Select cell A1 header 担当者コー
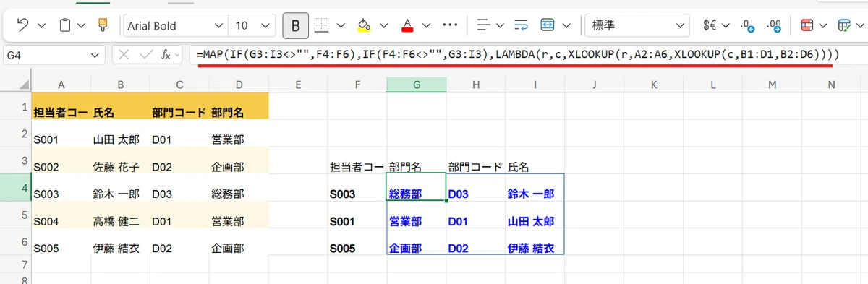 [61, 106]
